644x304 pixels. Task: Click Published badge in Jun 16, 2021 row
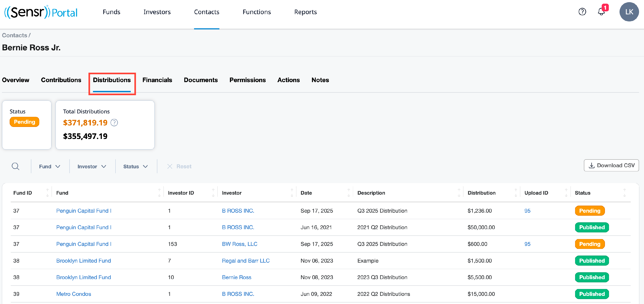(x=592, y=227)
